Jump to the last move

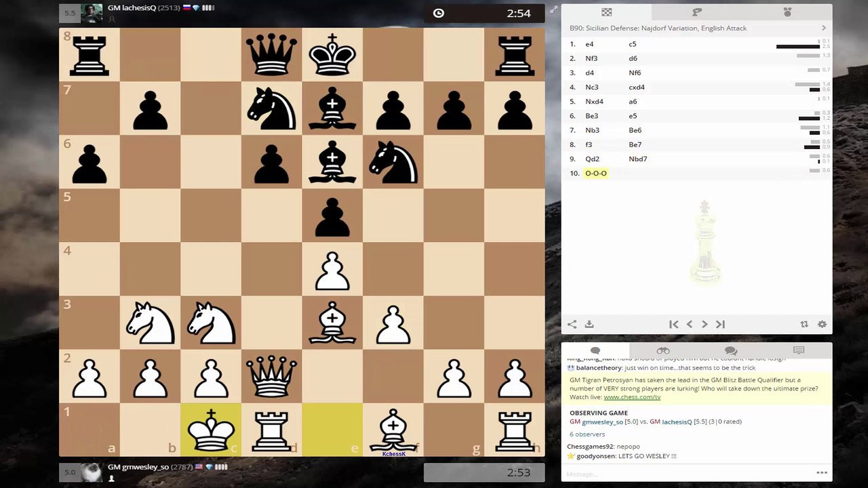pos(720,325)
